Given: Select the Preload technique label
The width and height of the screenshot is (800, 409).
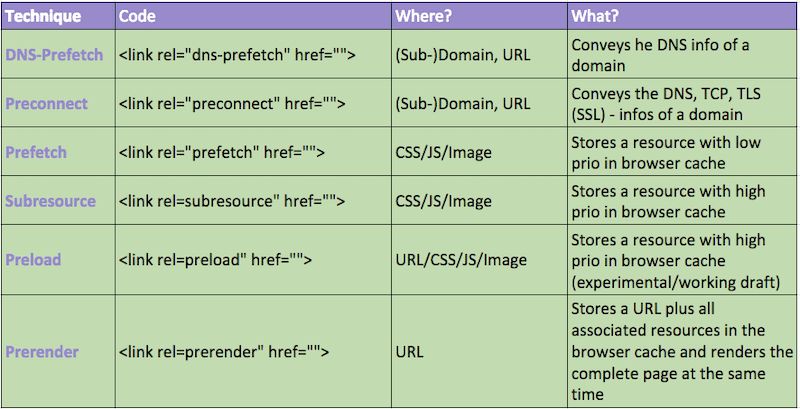Looking at the screenshot, I should point(33,259).
